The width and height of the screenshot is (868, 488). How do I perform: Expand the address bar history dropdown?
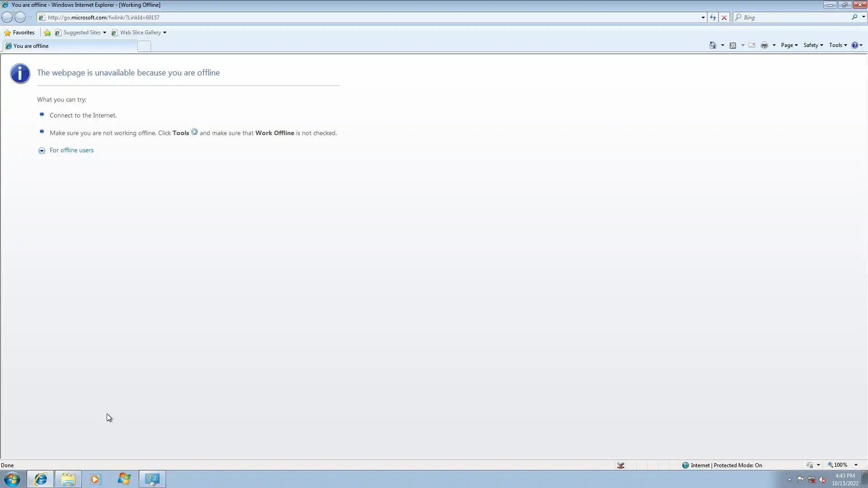(x=703, y=18)
